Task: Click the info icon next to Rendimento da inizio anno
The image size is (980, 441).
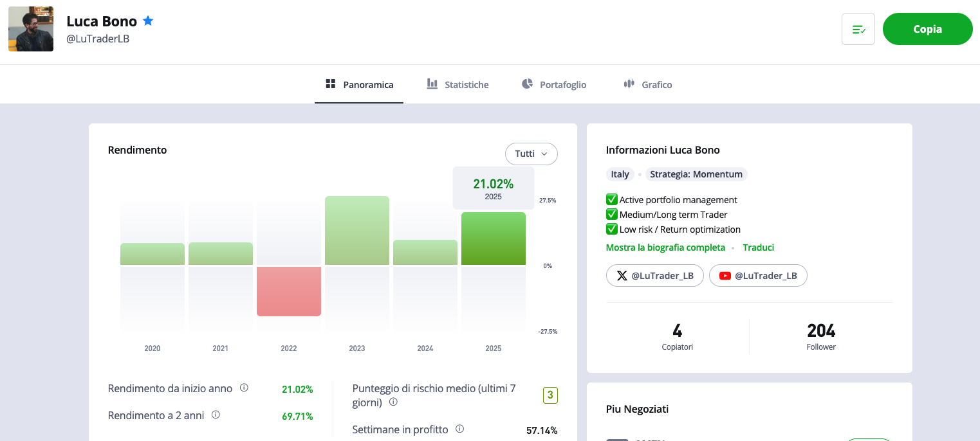Action: pyautogui.click(x=245, y=388)
